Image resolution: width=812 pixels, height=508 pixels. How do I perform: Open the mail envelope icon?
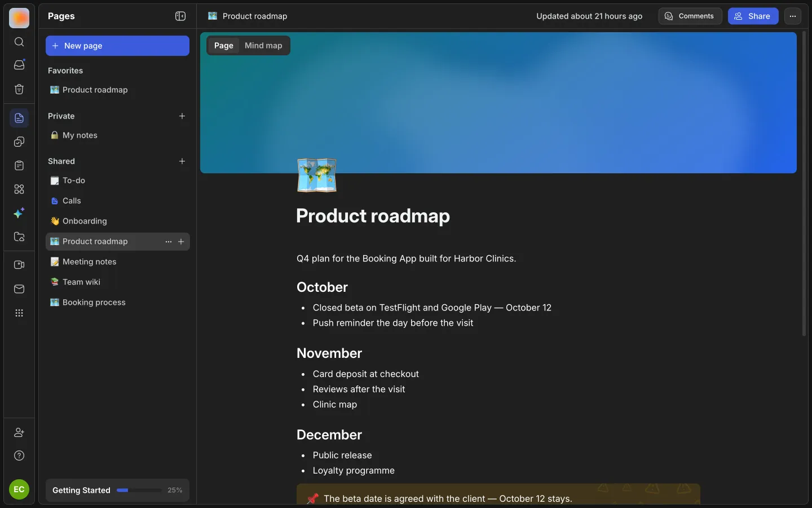[19, 289]
